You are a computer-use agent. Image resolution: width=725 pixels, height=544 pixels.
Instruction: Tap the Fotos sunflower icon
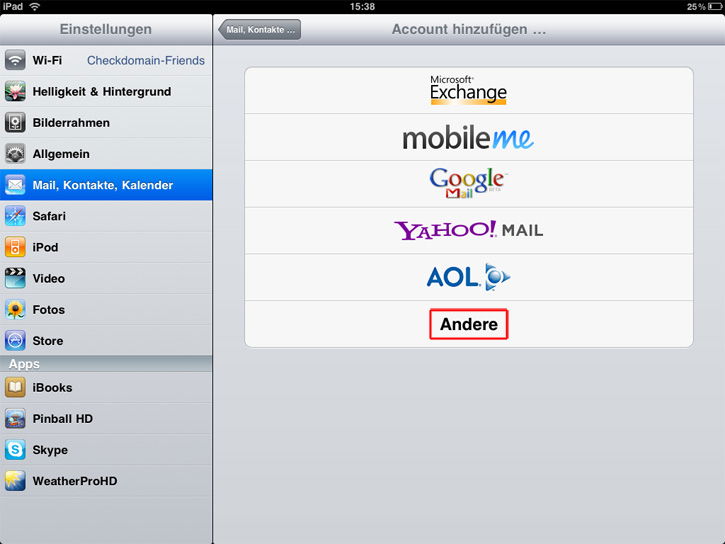click(x=15, y=310)
